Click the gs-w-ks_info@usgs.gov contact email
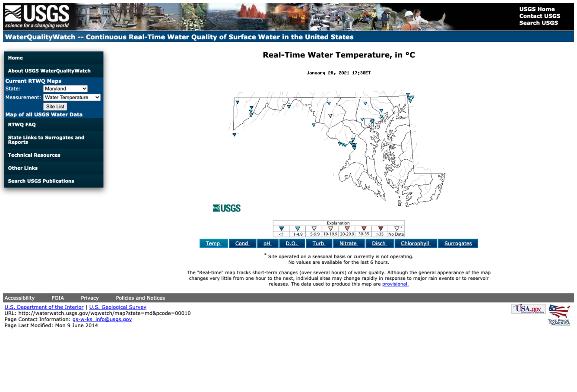The width and height of the screenshot is (577, 392). [102, 319]
